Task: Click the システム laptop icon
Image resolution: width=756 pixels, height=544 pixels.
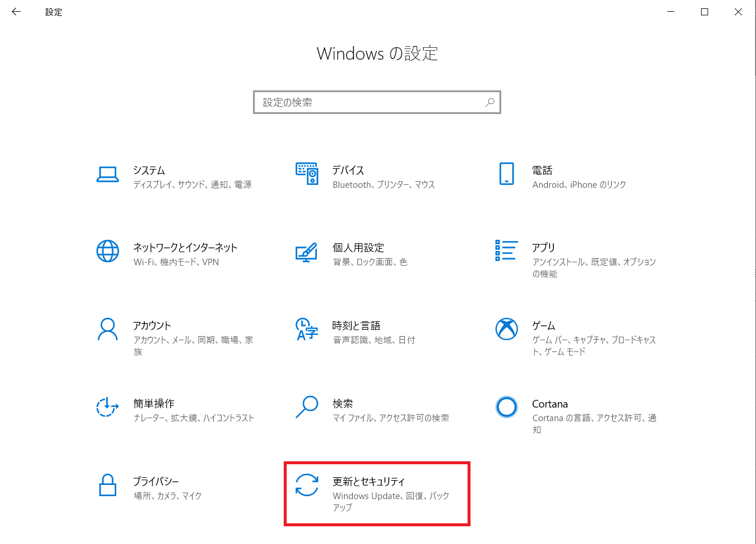Action: tap(108, 174)
